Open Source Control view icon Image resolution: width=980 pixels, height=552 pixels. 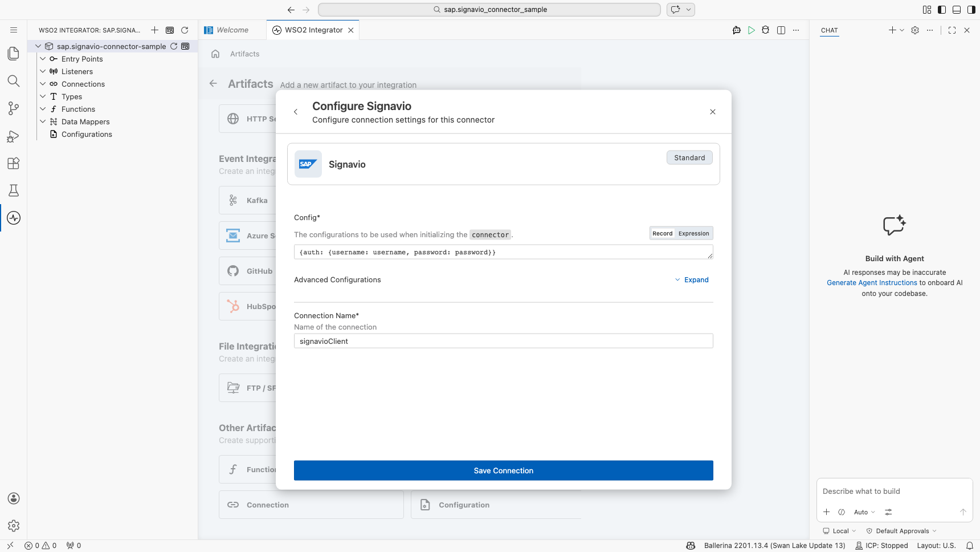[14, 108]
